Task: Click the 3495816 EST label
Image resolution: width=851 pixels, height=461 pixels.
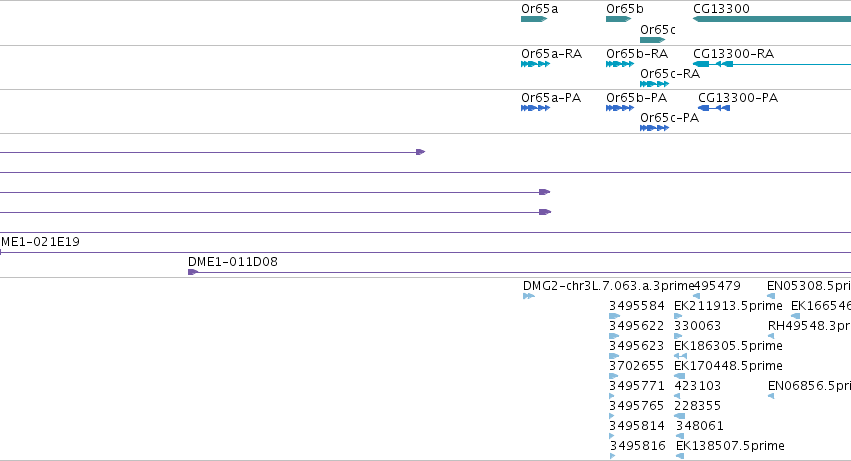Action: (x=638, y=446)
